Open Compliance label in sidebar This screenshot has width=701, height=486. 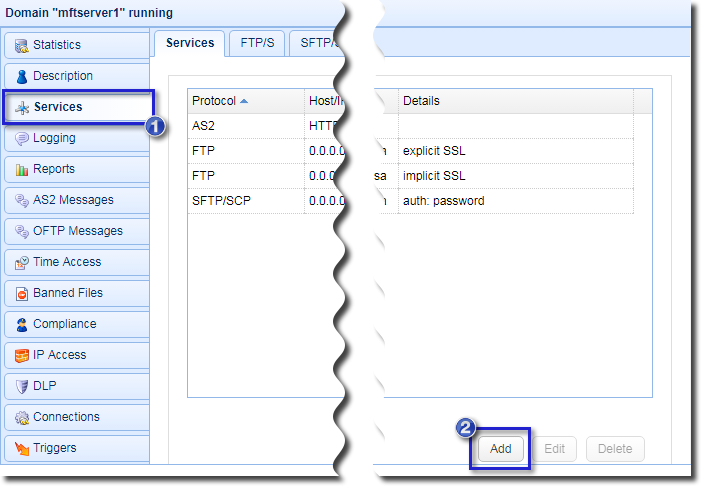click(x=65, y=324)
